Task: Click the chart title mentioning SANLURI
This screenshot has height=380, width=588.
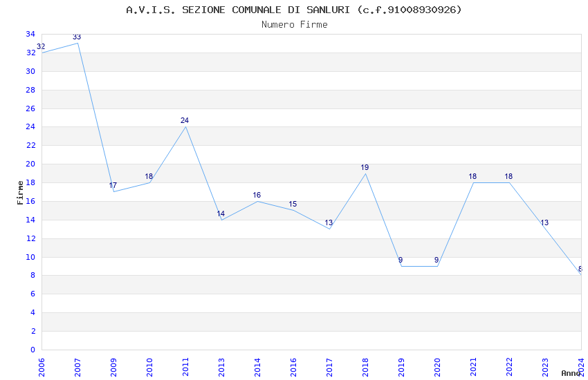Action: [293, 10]
